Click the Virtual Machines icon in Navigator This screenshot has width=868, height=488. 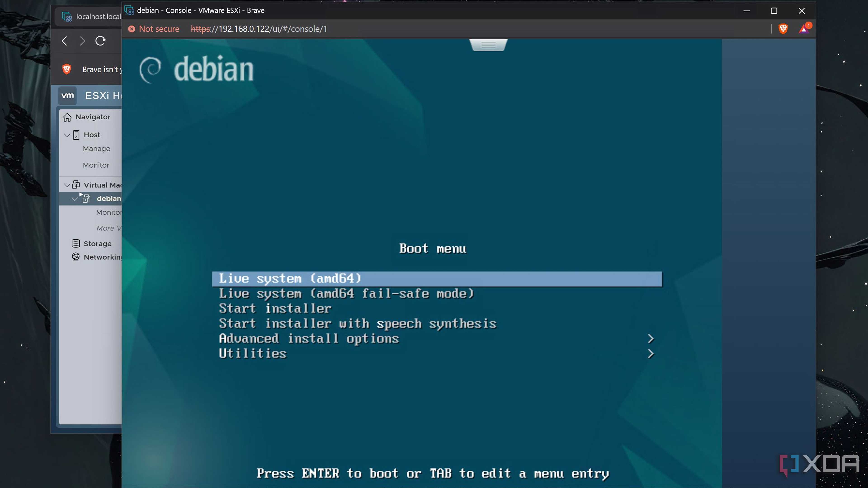(x=76, y=185)
